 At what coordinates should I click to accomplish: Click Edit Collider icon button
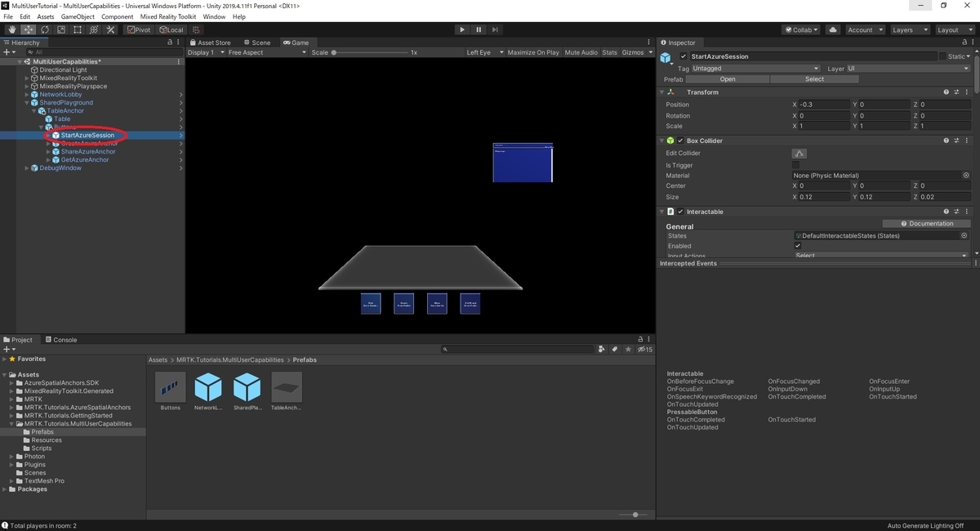click(x=800, y=154)
